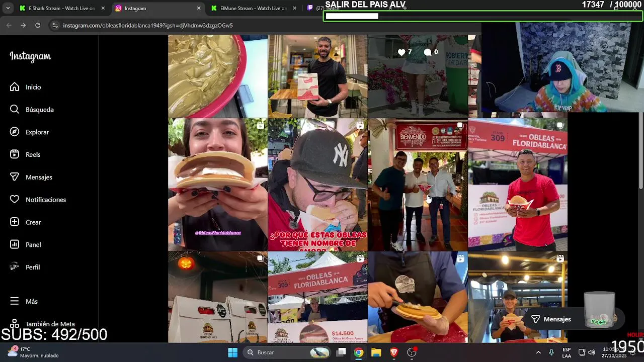The height and width of the screenshot is (362, 644).
Task: Open the woman eating oblea post
Action: click(218, 185)
